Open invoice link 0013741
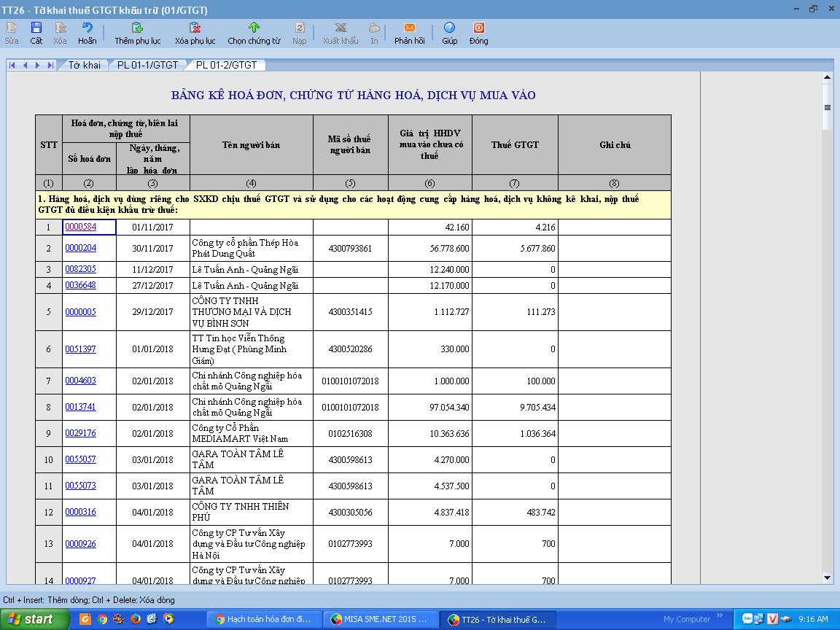 [80, 407]
